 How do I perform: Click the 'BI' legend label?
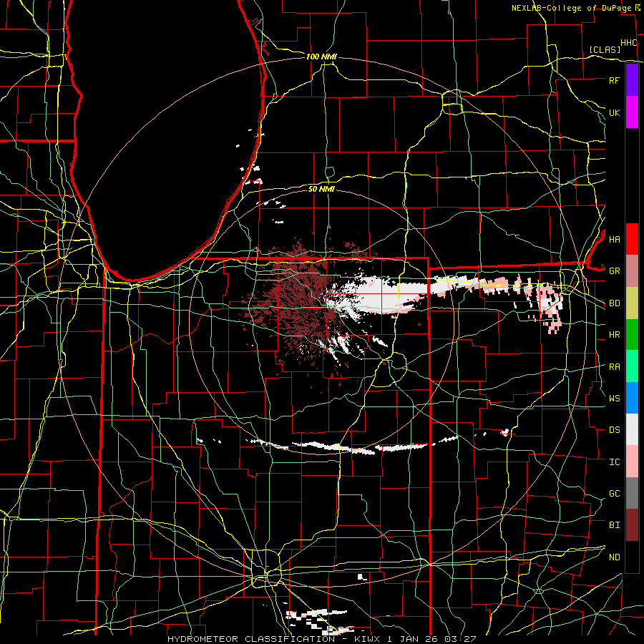click(x=614, y=525)
